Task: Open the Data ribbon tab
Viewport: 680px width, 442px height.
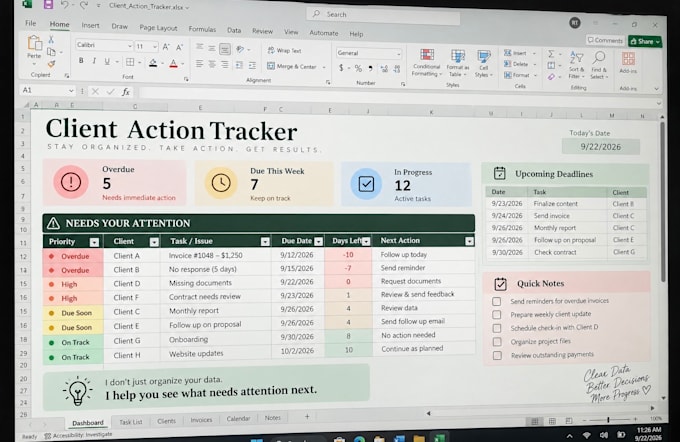Action: (x=234, y=30)
